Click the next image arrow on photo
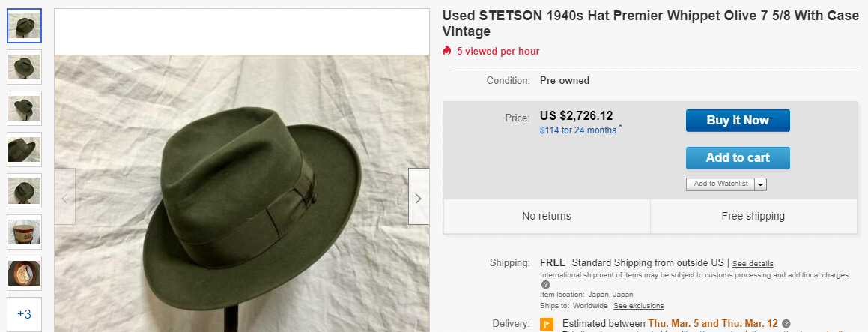Screen dimensions: 868x332 pyautogui.click(x=419, y=197)
